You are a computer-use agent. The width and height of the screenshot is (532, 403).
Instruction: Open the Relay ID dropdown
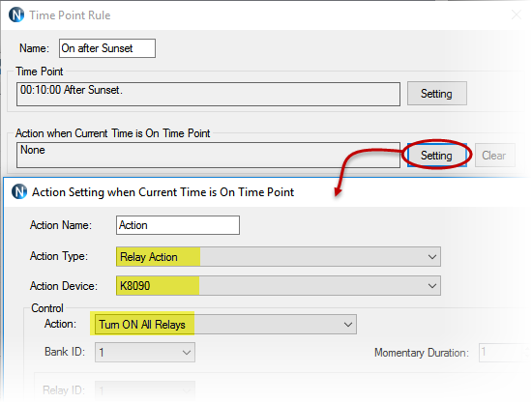145,390
